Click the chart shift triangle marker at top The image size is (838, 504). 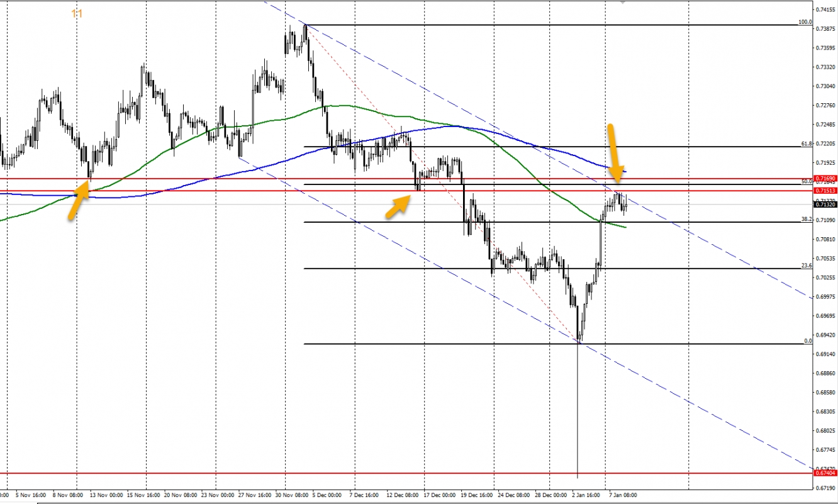(x=622, y=3)
